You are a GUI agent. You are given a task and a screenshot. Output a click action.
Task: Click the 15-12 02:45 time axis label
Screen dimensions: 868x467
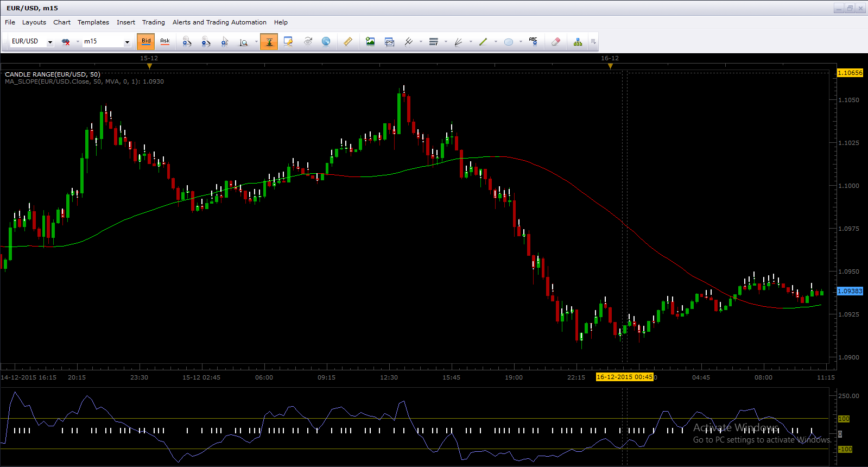click(201, 377)
